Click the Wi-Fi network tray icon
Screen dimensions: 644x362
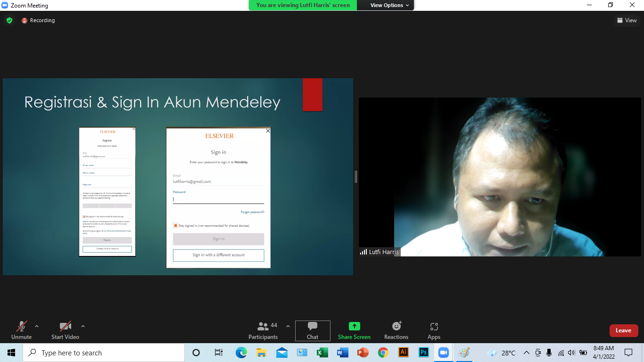pos(561,353)
